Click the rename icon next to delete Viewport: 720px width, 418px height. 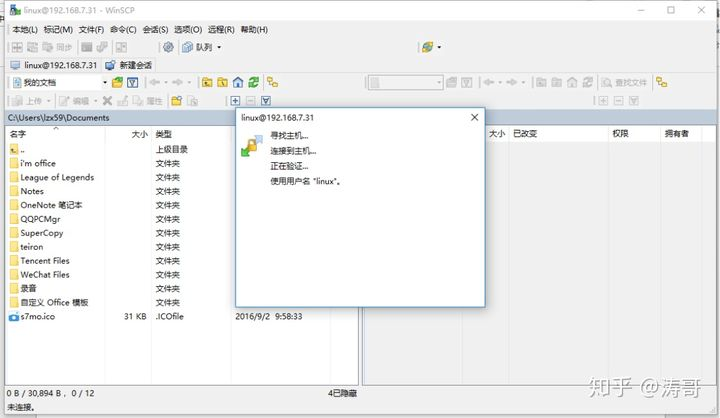click(x=123, y=101)
